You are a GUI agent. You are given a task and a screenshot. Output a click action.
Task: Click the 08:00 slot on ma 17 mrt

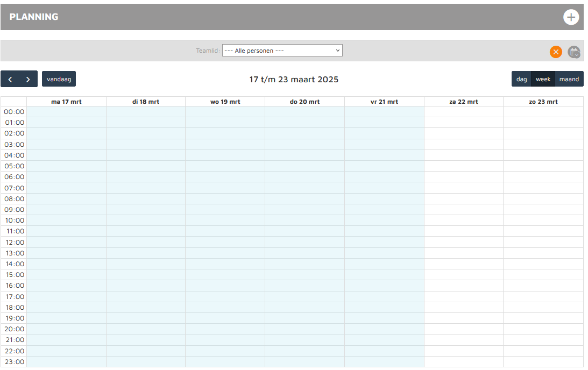pyautogui.click(x=66, y=198)
